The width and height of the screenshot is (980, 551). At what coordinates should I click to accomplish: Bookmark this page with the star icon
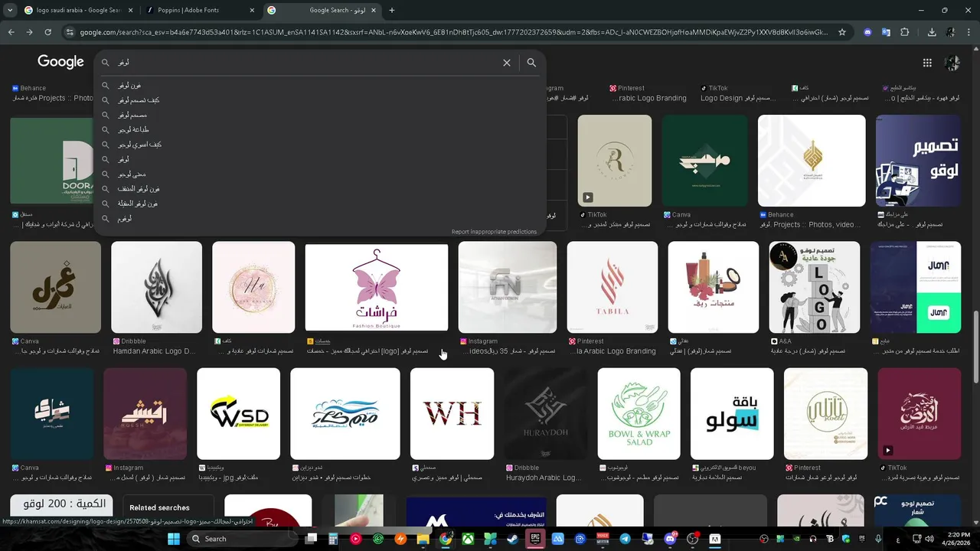(x=842, y=32)
